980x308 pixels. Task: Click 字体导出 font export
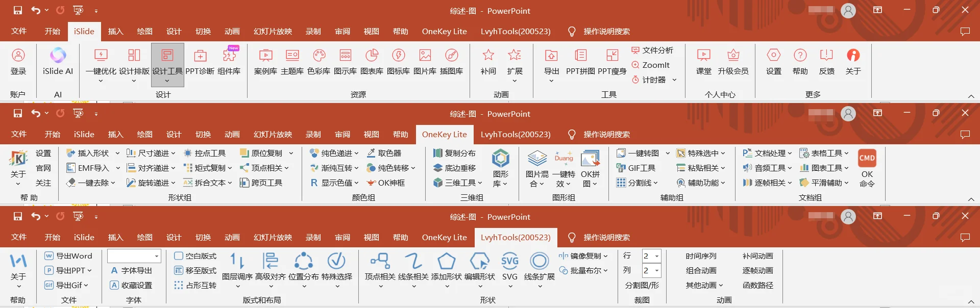coord(131,270)
